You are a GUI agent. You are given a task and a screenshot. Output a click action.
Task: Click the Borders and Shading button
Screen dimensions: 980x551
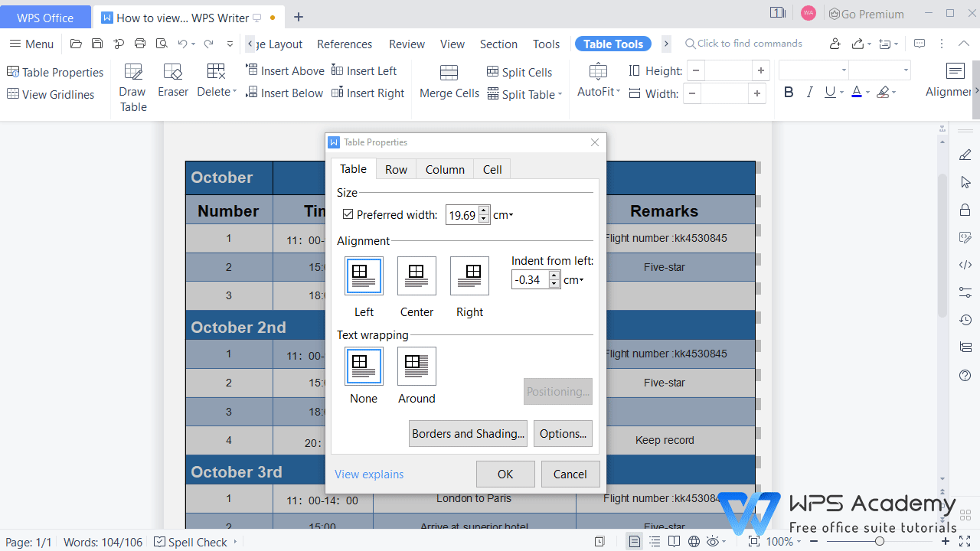469,434
